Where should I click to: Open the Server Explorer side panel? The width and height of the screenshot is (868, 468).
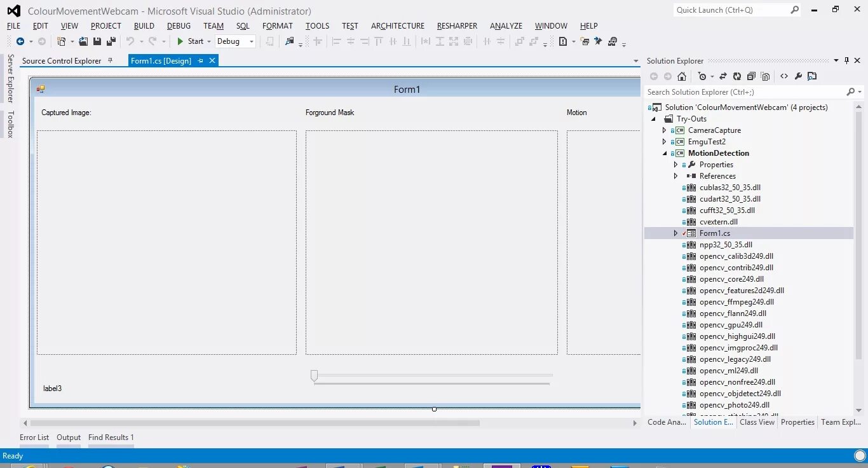click(x=10, y=78)
